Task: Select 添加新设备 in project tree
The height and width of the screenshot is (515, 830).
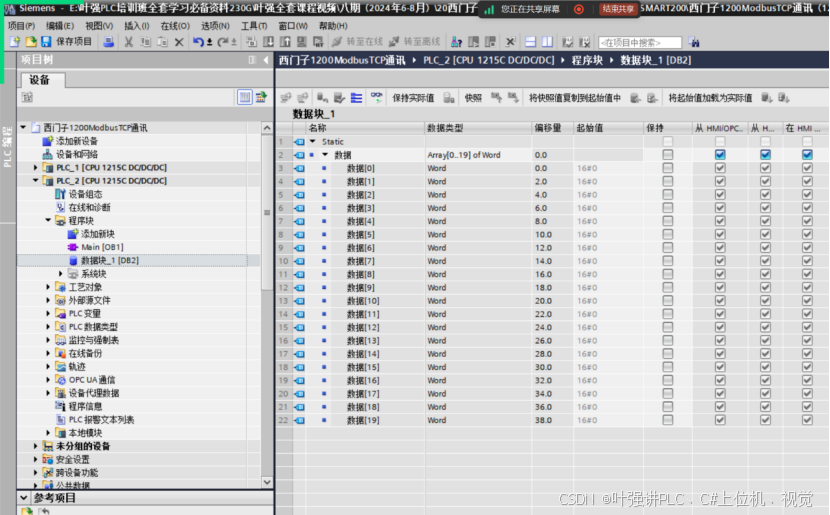Action: point(76,141)
